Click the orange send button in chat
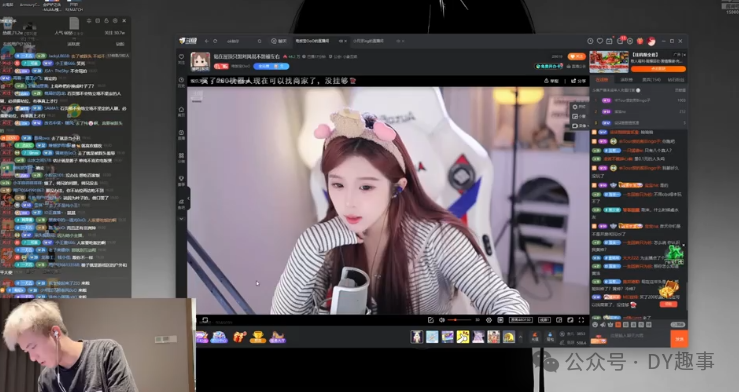This screenshot has width=739, height=392. coord(679,338)
